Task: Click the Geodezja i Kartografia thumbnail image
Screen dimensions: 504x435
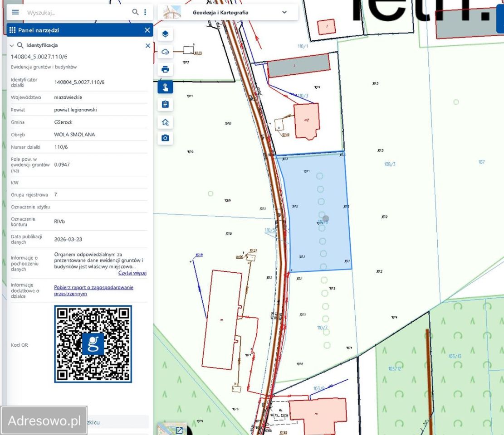Action: click(172, 13)
